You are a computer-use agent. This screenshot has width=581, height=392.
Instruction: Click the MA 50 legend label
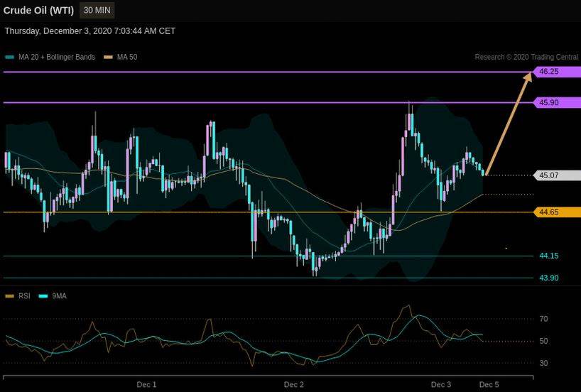pyautogui.click(x=127, y=57)
